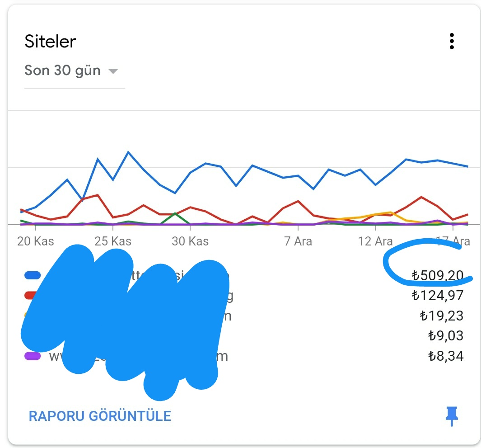This screenshot has height=448, width=481.
Task: Open the three-dot options menu
Action: tap(452, 41)
